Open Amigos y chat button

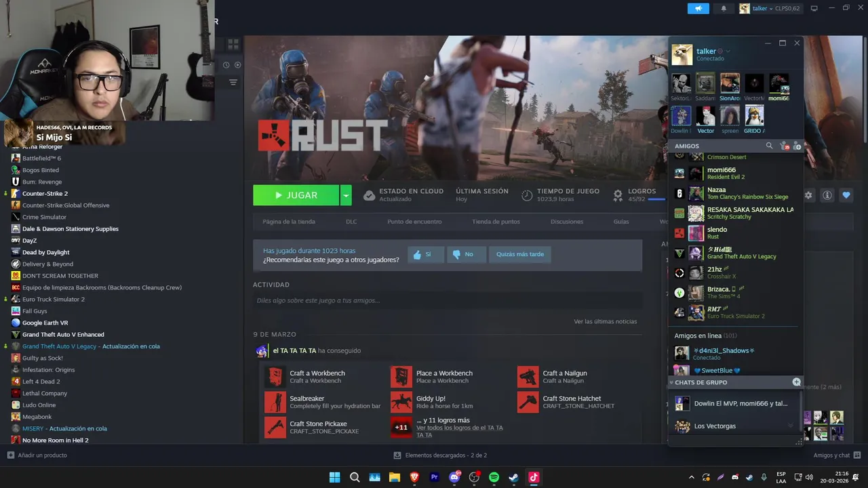point(837,455)
